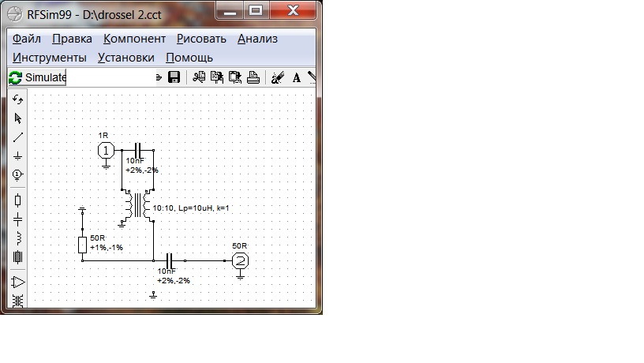
Task: Open the Анализ menu
Action: point(257,39)
